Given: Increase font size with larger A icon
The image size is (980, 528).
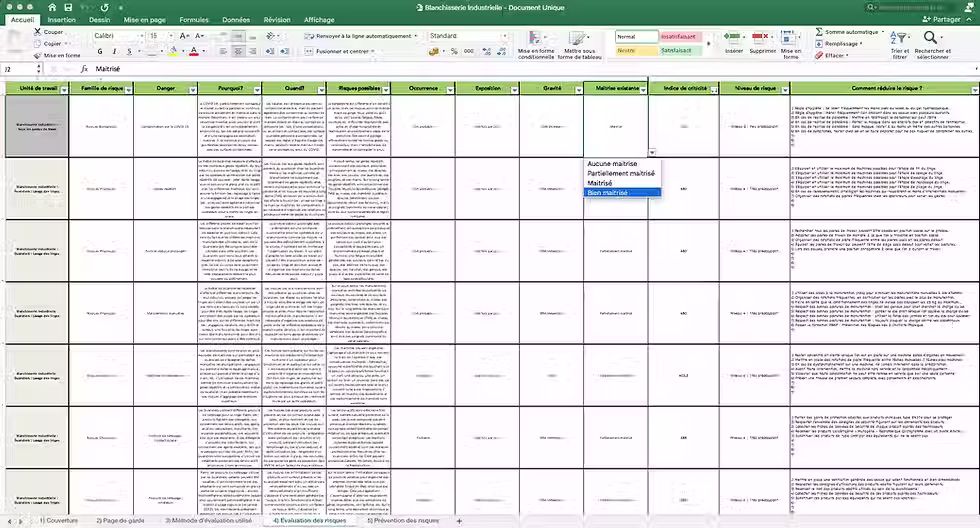Looking at the screenshot, I should tap(184, 36).
